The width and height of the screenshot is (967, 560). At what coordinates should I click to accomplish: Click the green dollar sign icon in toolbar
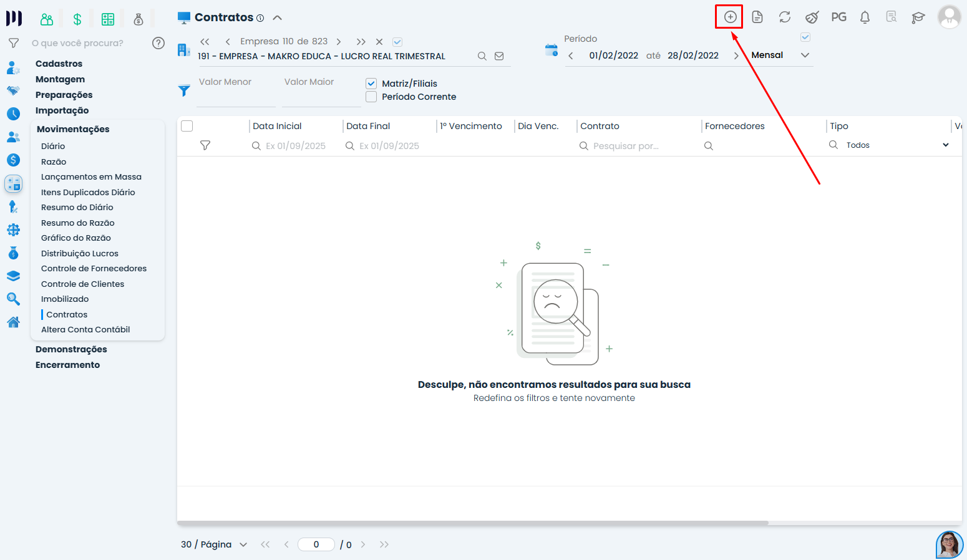click(77, 19)
